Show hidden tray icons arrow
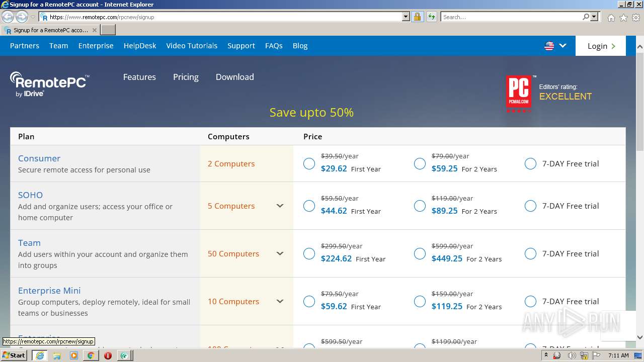This screenshot has height=362, width=644. [x=546, y=355]
